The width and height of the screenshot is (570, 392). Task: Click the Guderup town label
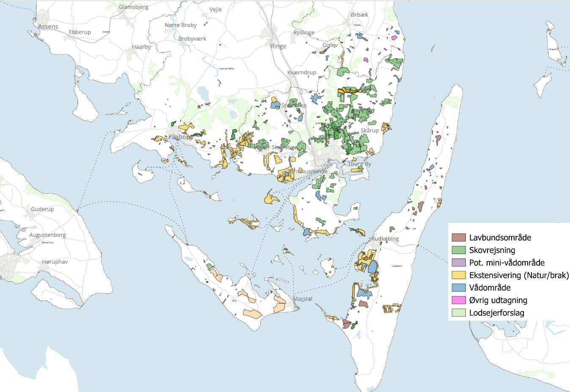click(x=42, y=209)
